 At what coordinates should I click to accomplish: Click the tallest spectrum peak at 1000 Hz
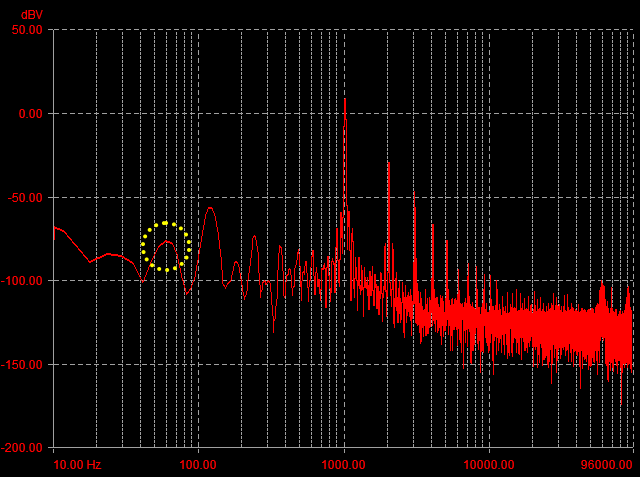(x=345, y=99)
